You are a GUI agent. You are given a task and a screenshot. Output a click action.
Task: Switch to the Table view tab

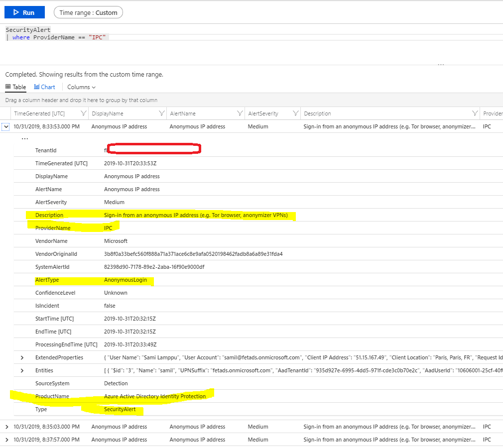[16, 87]
